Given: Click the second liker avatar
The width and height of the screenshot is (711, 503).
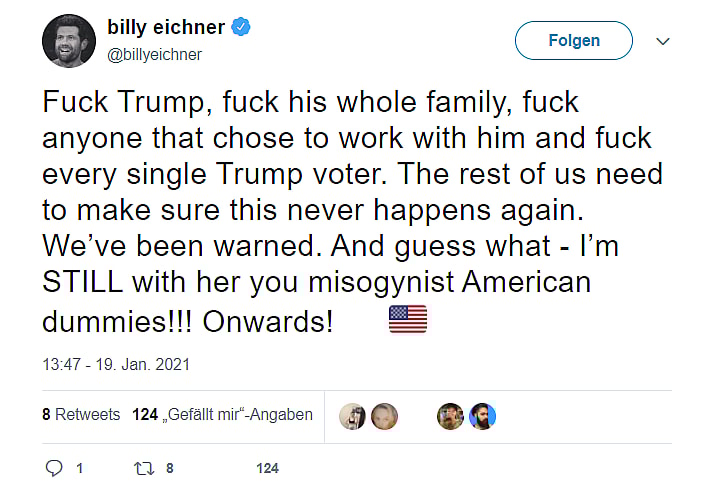Looking at the screenshot, I should [x=385, y=416].
